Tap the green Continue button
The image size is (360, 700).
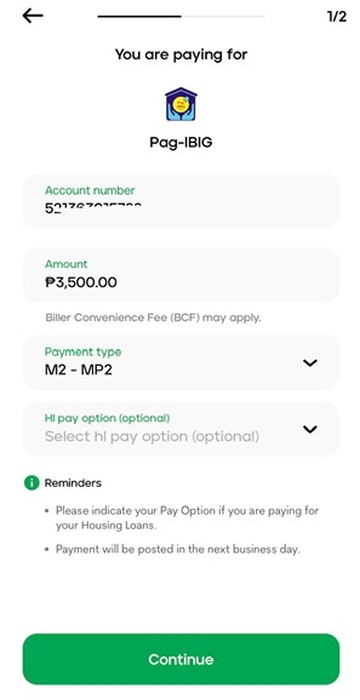tap(181, 659)
